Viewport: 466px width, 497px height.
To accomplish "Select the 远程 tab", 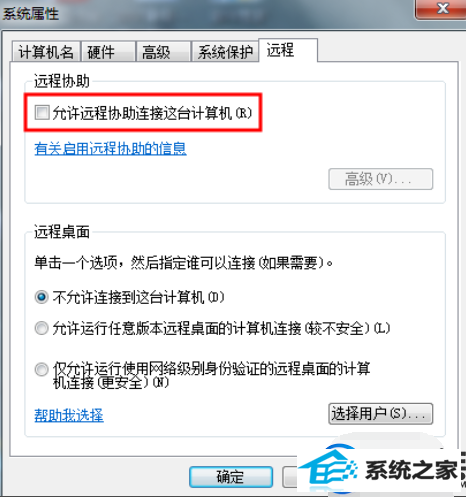I will 288,50.
